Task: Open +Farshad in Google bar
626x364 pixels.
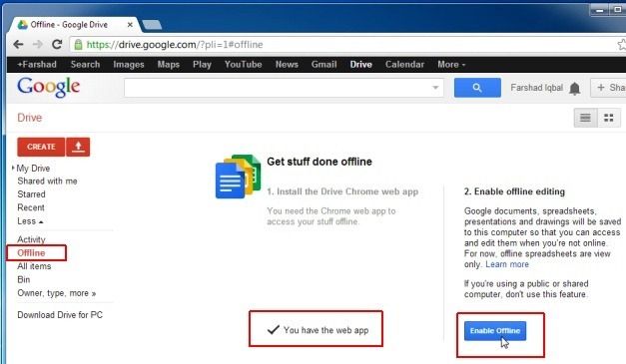Action: coord(37,64)
